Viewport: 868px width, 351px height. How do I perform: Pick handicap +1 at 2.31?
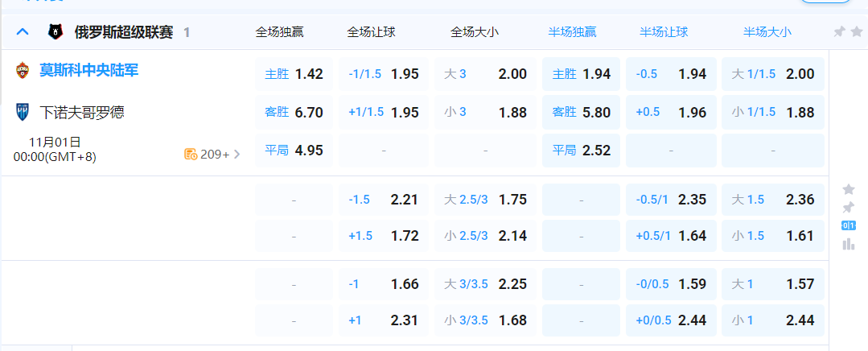(x=383, y=320)
